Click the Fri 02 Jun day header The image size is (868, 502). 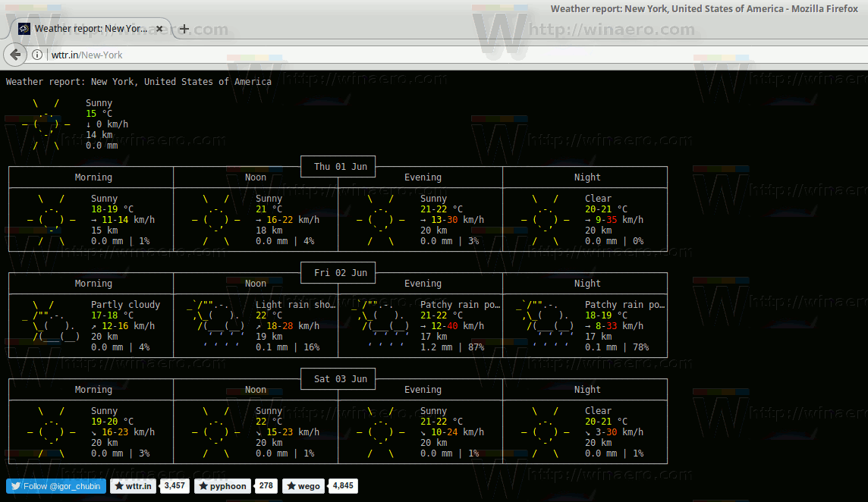(x=337, y=272)
